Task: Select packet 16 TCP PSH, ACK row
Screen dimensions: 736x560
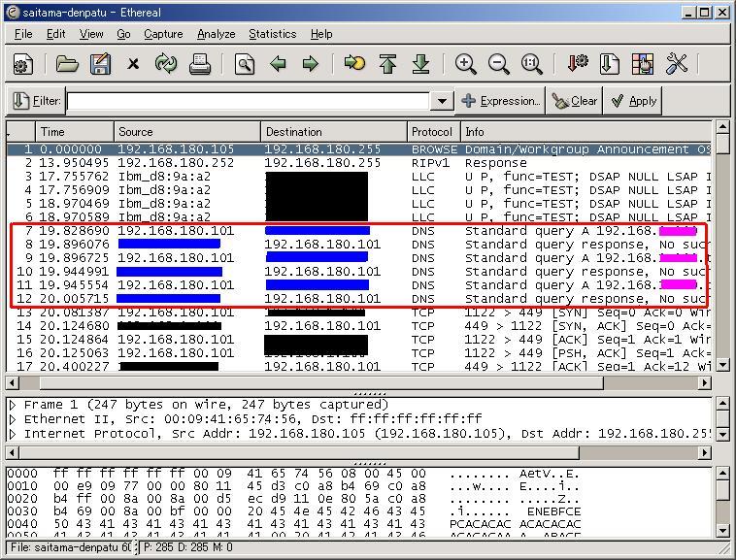Action: (x=359, y=353)
